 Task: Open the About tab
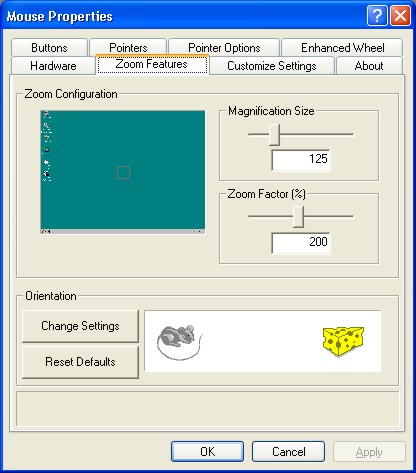click(369, 65)
